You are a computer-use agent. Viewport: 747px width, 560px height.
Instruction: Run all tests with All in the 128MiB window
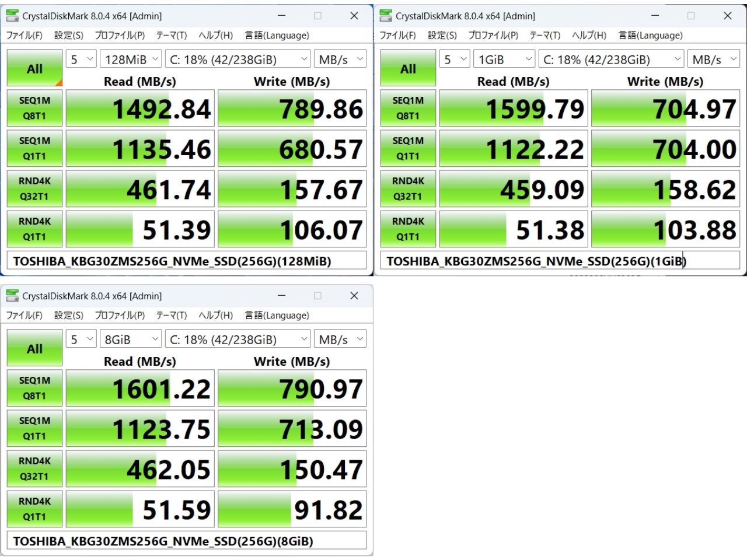pyautogui.click(x=34, y=68)
